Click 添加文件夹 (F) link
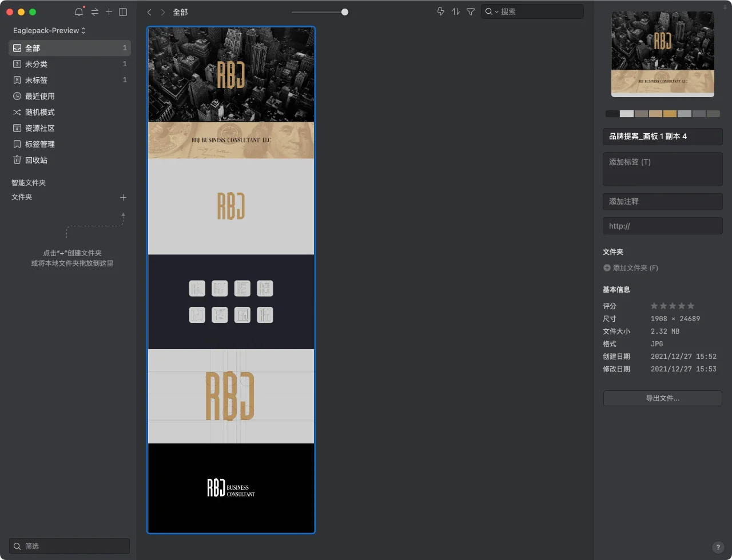This screenshot has height=560, width=732. click(x=631, y=268)
